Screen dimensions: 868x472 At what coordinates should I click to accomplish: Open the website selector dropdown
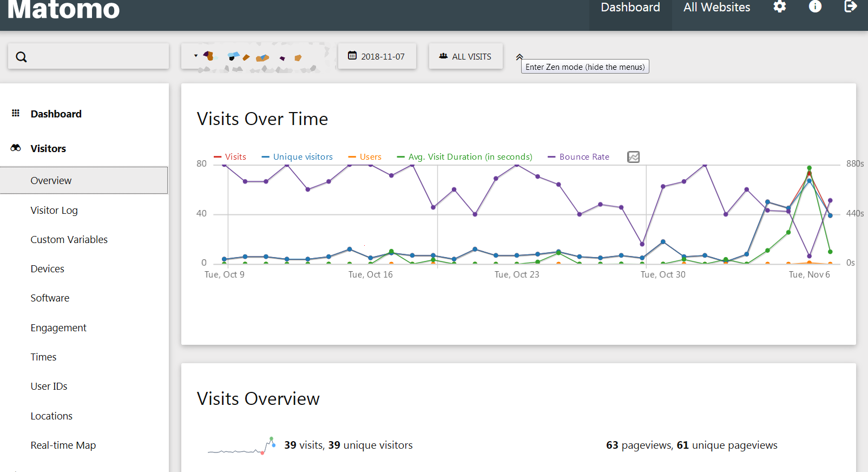(254, 57)
